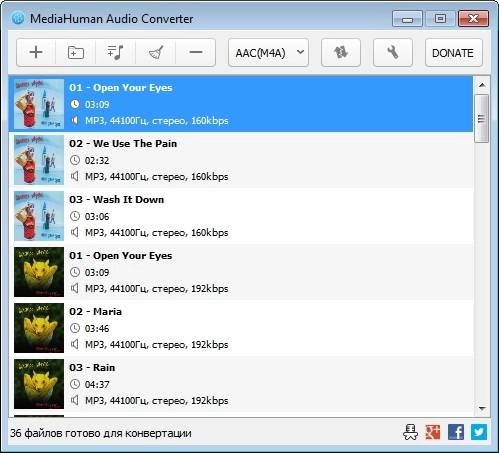Click the yellow flower cover of 03 - Rain
Image resolution: width=499 pixels, height=453 pixels.
tap(39, 384)
